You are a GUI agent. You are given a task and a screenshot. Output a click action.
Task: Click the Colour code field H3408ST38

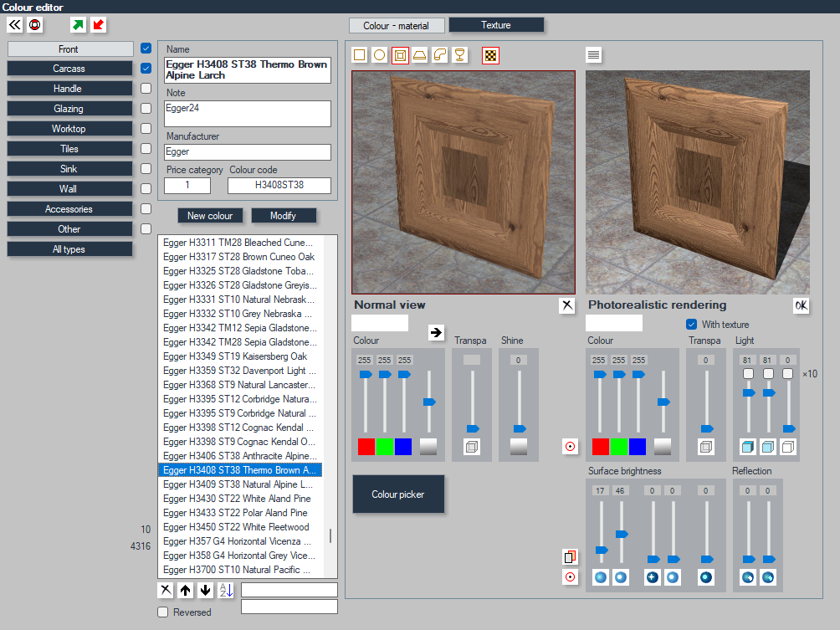pyautogui.click(x=279, y=186)
